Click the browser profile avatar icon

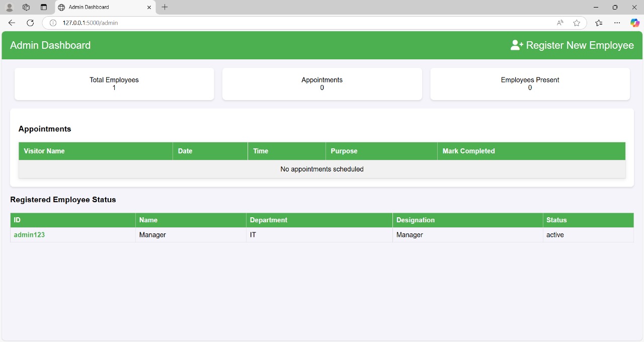(x=9, y=7)
